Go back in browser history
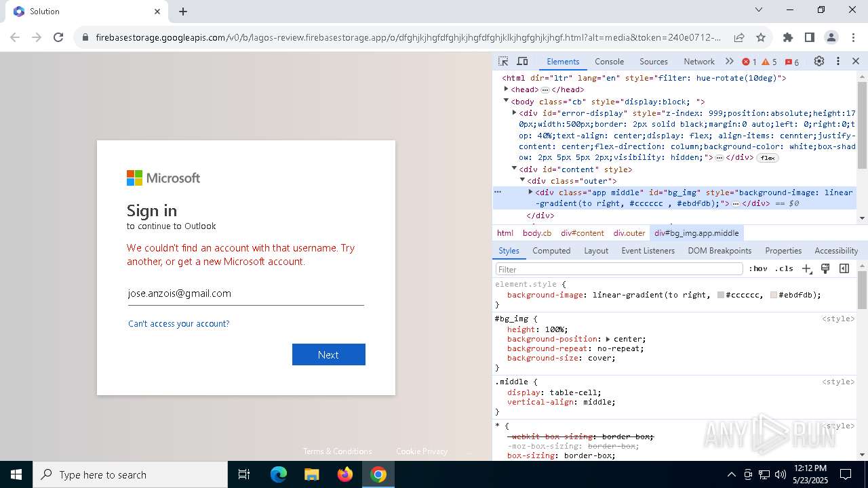The height and width of the screenshot is (488, 868). click(x=15, y=37)
